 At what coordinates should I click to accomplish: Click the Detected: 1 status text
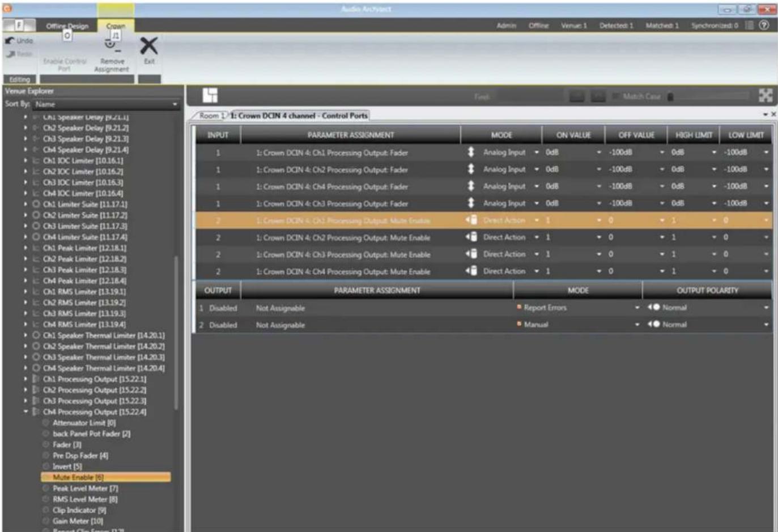616,25
